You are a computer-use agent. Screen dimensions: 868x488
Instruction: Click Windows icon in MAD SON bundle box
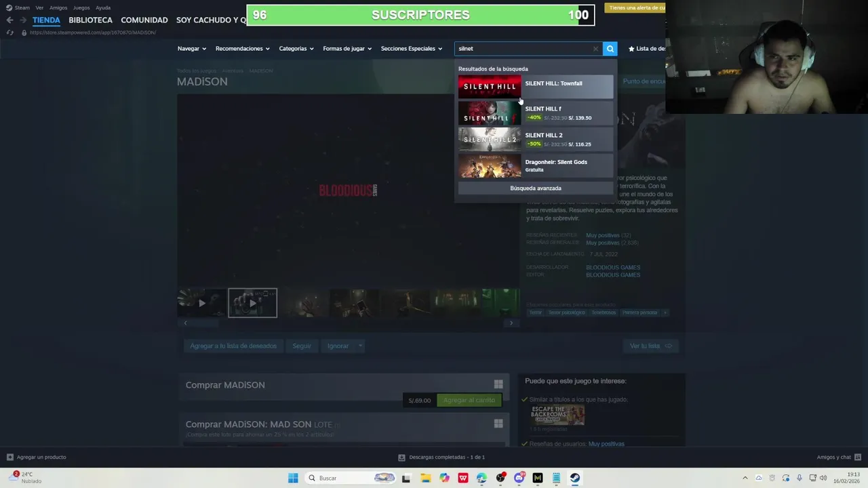click(x=498, y=424)
